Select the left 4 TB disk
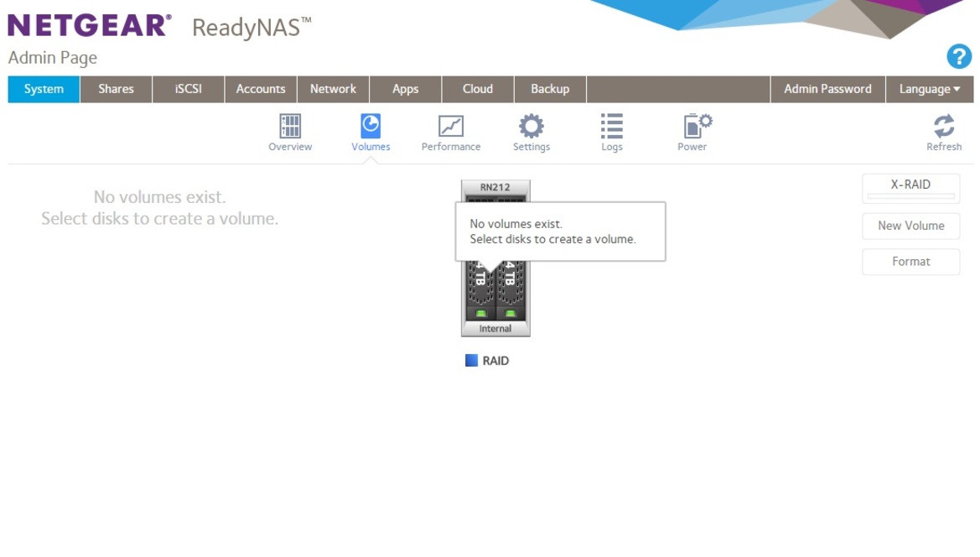 point(480,291)
